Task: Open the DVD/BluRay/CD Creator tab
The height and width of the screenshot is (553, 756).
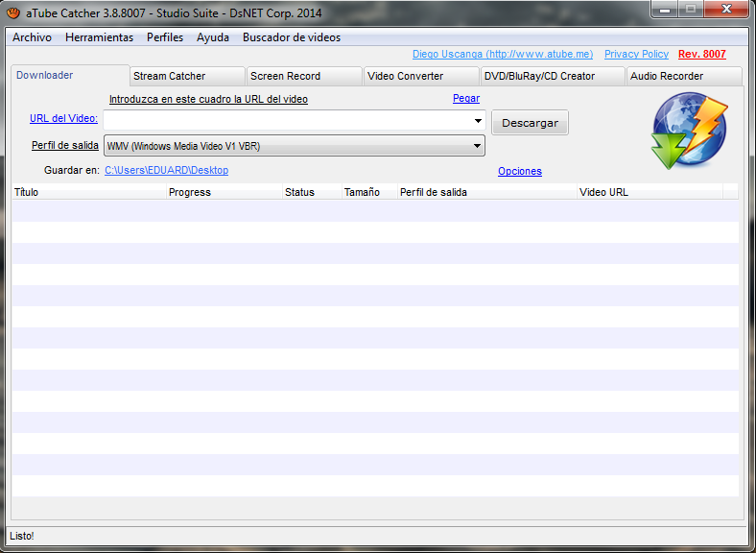Action: click(x=553, y=76)
